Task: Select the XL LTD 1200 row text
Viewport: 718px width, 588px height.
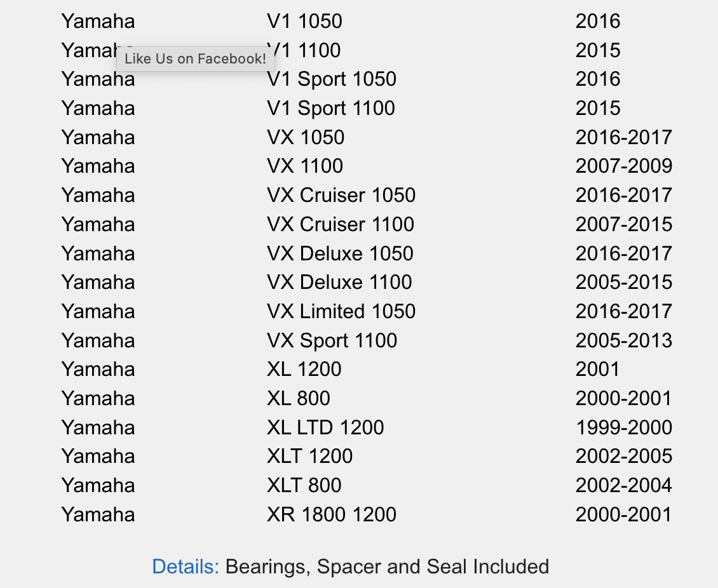Action: (325, 427)
